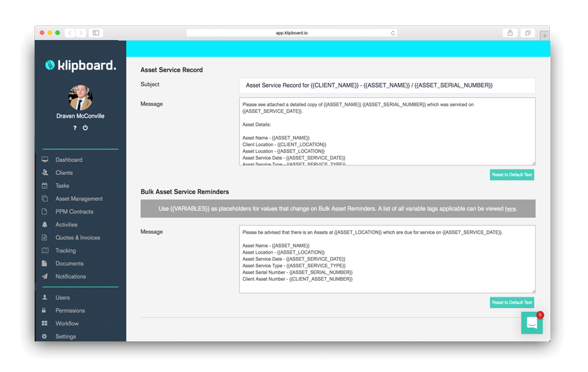Screen dimensions: 588x372
Task: Open Asset Management menu item
Action: (x=80, y=198)
